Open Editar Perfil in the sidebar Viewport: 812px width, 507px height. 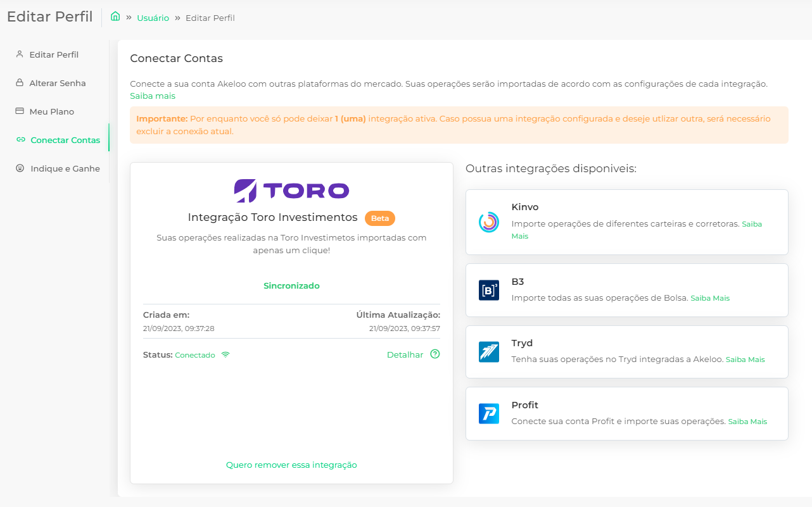click(x=54, y=54)
